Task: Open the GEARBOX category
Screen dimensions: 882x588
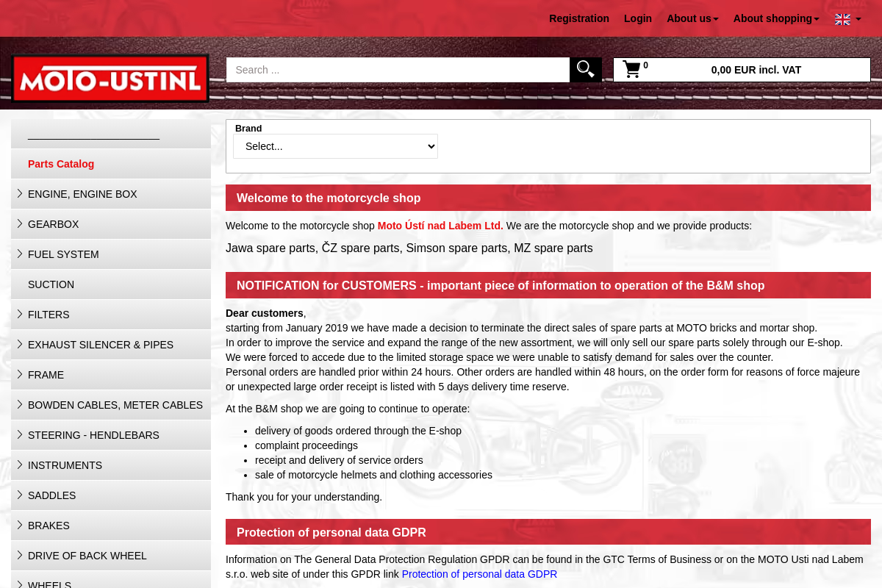Action: [x=111, y=224]
